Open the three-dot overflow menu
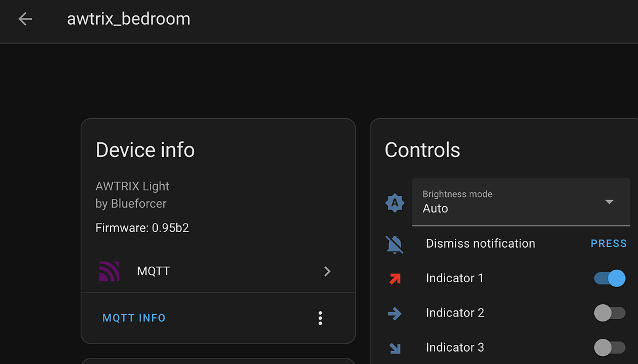638x364 pixels. pos(320,318)
